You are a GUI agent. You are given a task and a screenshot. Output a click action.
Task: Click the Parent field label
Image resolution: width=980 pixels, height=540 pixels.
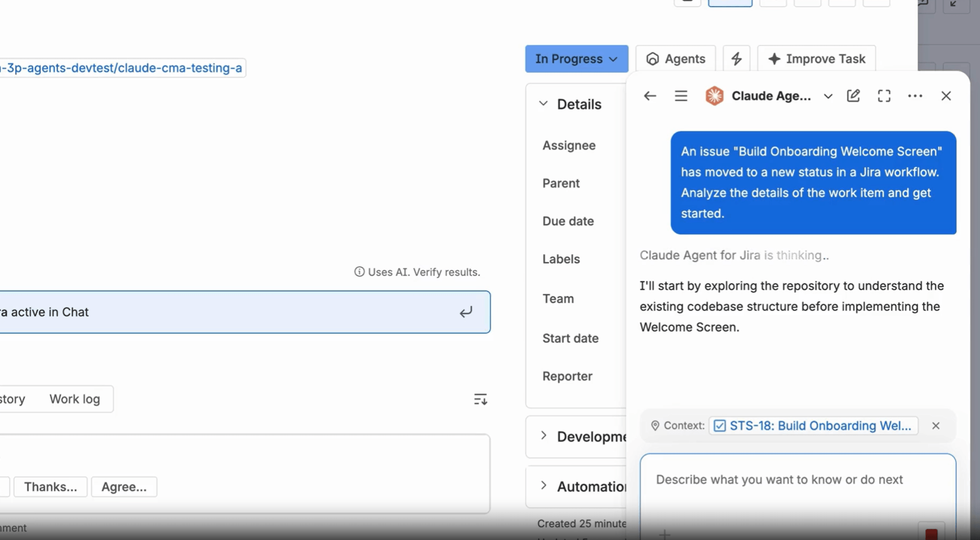click(561, 183)
